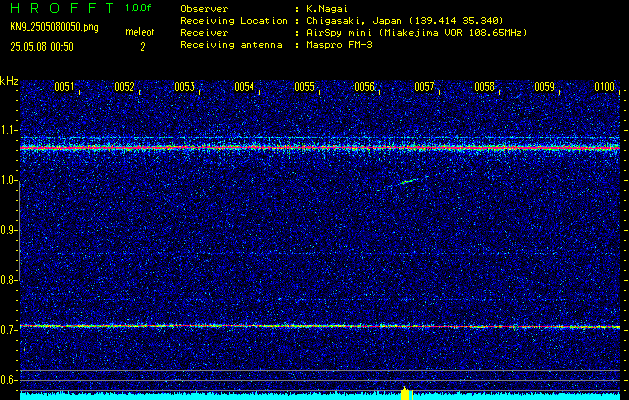629x400 pixels.
Task: Click the version label 1.0.0f
Action: tap(138, 8)
